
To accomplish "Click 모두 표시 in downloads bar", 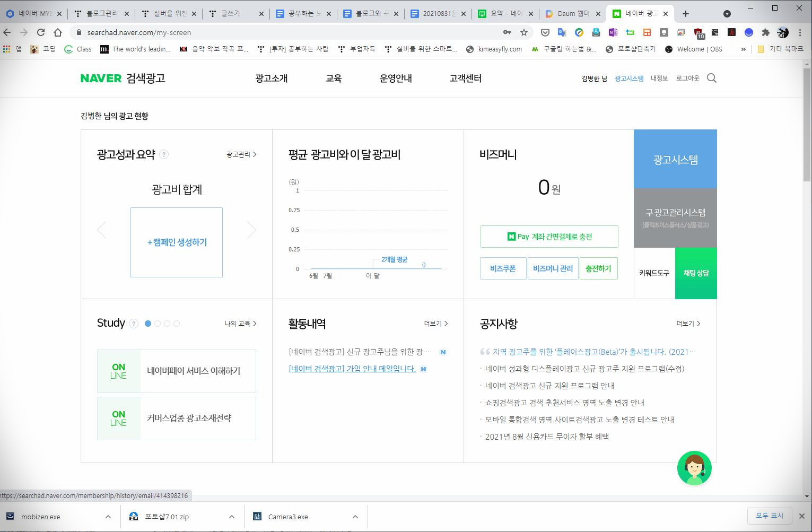I will pyautogui.click(x=770, y=516).
